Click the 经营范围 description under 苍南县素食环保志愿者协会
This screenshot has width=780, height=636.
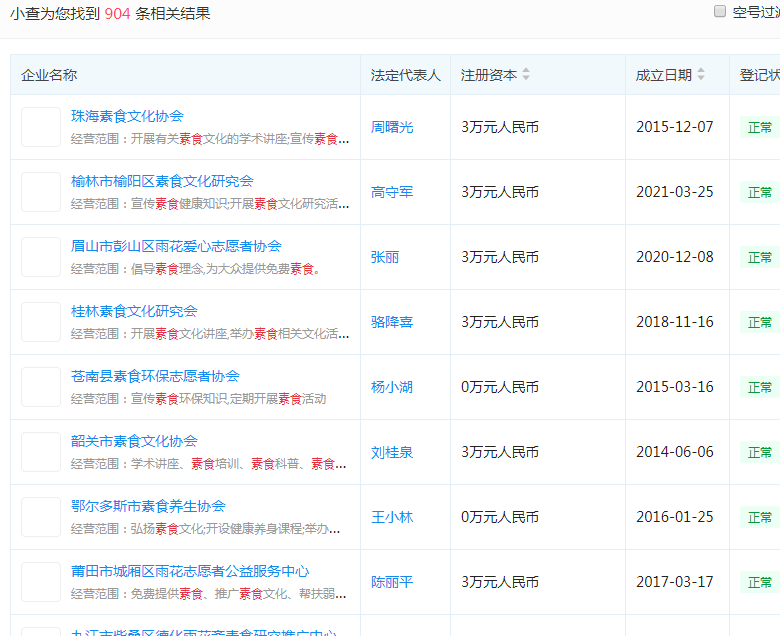coord(198,399)
